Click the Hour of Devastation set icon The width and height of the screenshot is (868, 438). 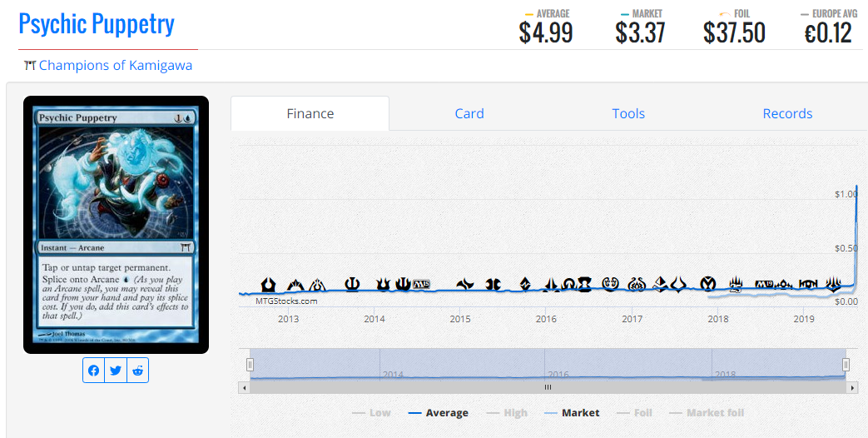tap(679, 285)
